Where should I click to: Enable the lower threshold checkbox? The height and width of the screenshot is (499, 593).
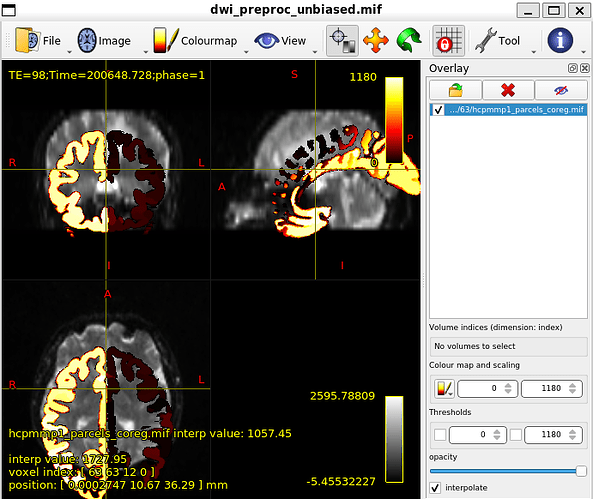[x=440, y=435]
